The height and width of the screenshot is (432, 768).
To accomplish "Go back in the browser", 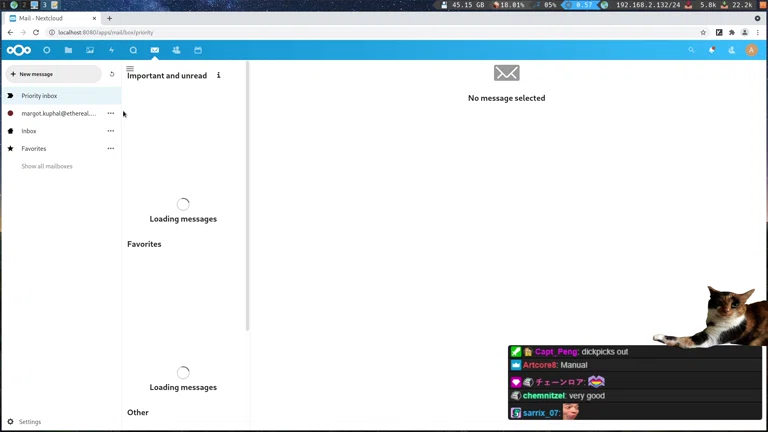I will tap(10, 32).
